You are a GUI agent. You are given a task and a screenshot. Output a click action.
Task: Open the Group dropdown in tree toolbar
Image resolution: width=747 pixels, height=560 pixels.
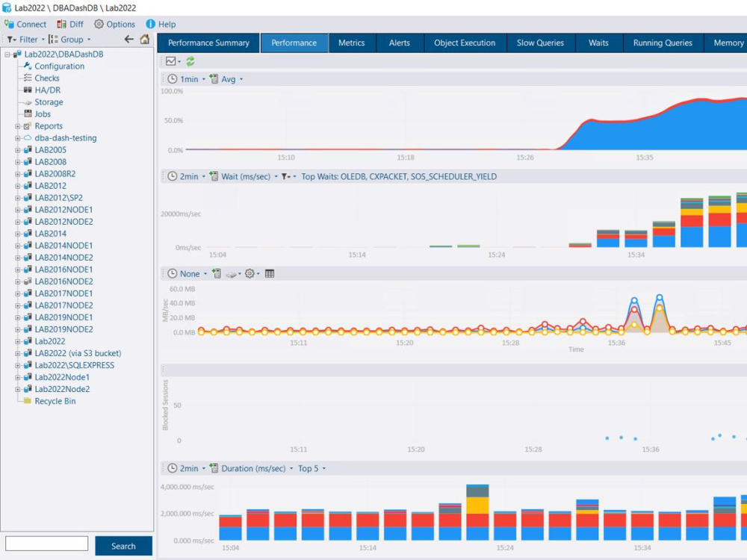coord(69,40)
